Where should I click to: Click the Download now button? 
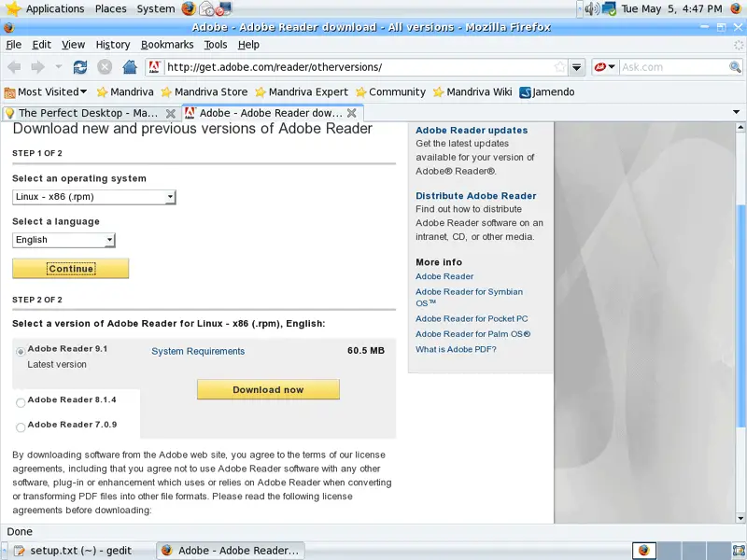[268, 389]
